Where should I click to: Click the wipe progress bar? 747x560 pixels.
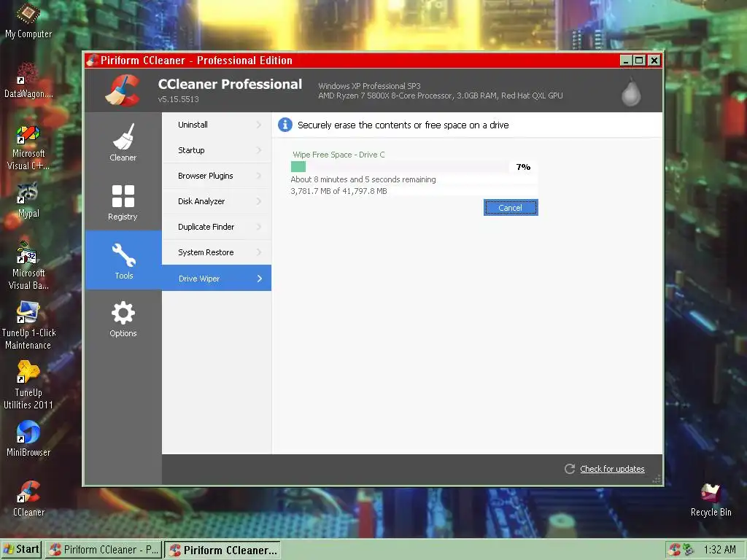(399, 167)
